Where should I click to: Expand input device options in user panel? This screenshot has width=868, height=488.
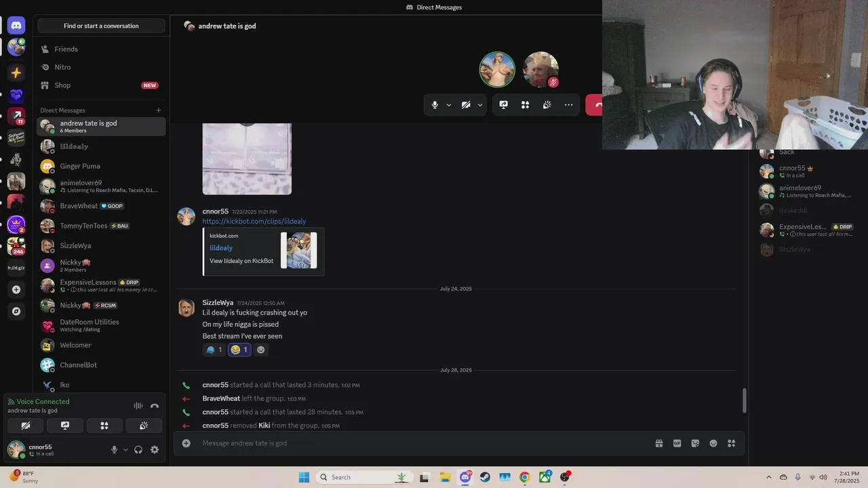pos(125,450)
